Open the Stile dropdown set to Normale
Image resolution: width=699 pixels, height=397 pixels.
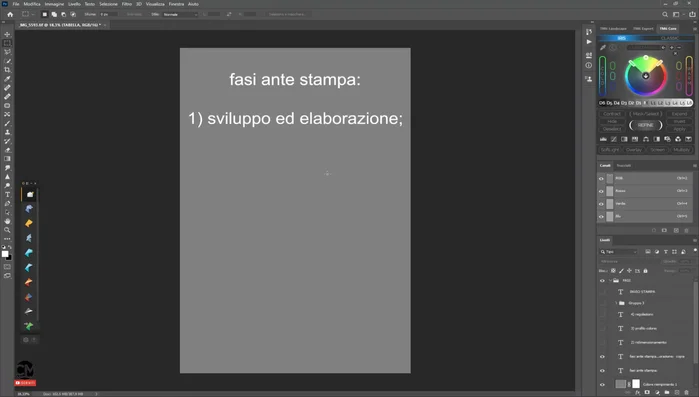point(180,14)
